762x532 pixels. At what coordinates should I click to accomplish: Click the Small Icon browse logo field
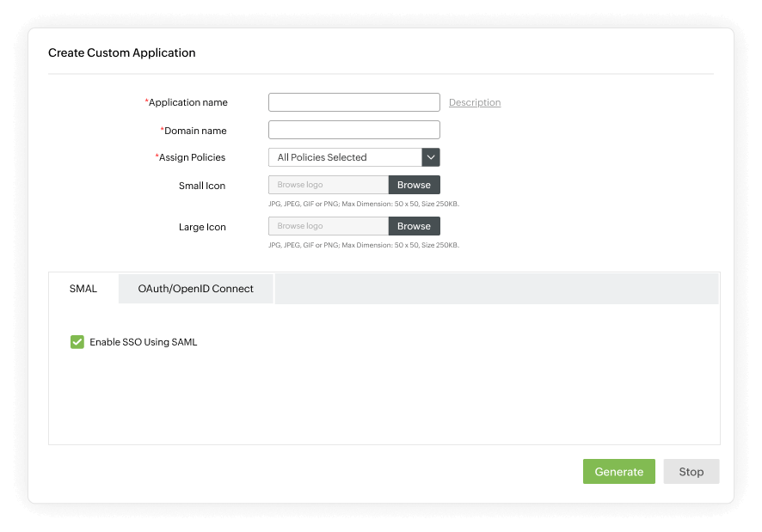click(327, 185)
